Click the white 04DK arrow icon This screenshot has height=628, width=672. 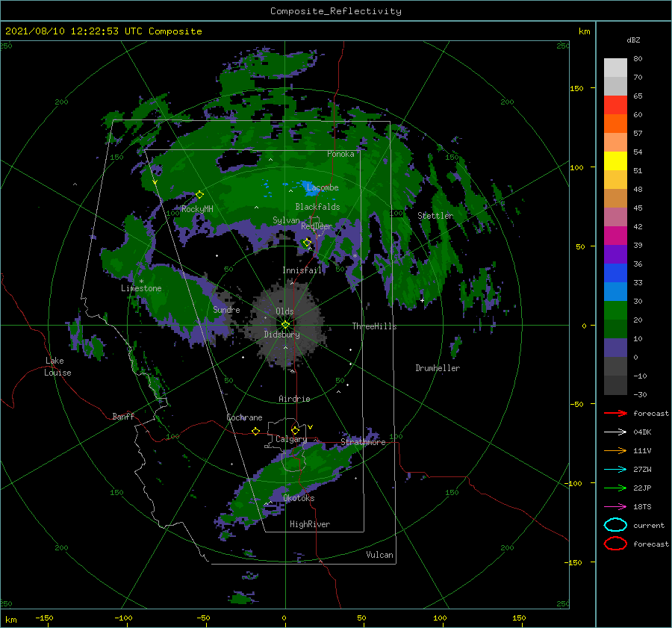tap(615, 432)
